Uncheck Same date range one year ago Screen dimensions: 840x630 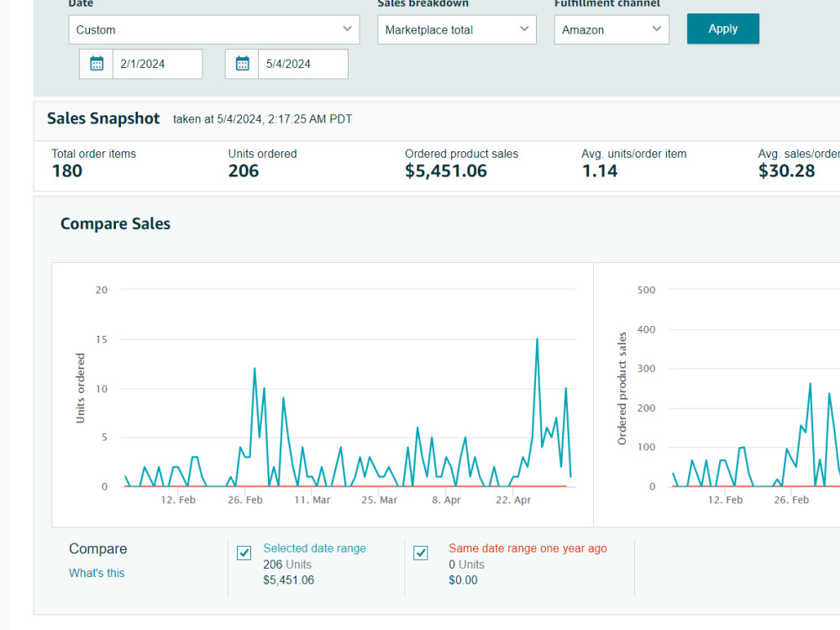click(x=421, y=553)
